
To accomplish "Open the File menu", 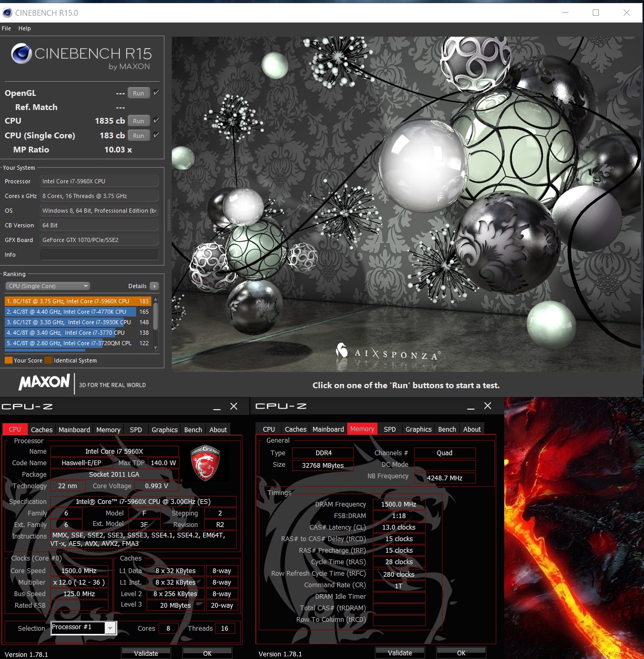I will pyautogui.click(x=6, y=28).
